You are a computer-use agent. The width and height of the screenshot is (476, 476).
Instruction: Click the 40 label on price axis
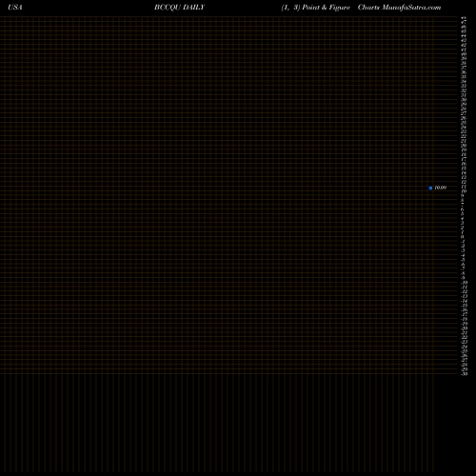click(x=464, y=54)
